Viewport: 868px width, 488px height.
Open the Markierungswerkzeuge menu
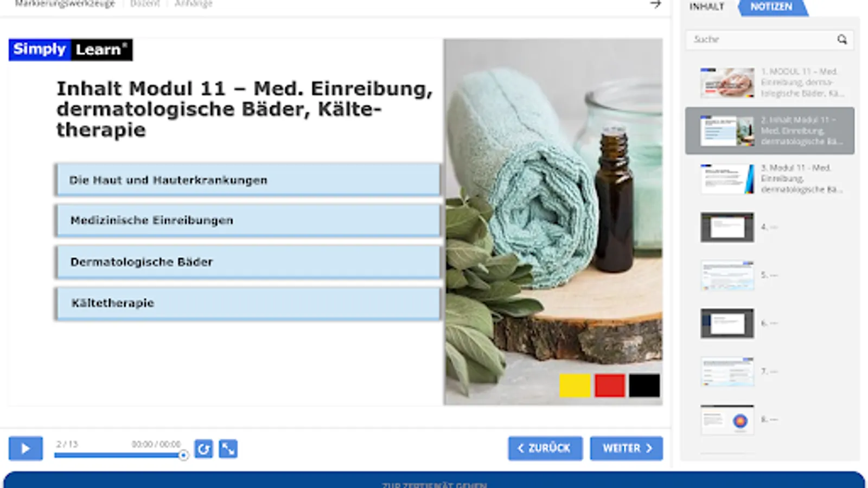coord(65,4)
